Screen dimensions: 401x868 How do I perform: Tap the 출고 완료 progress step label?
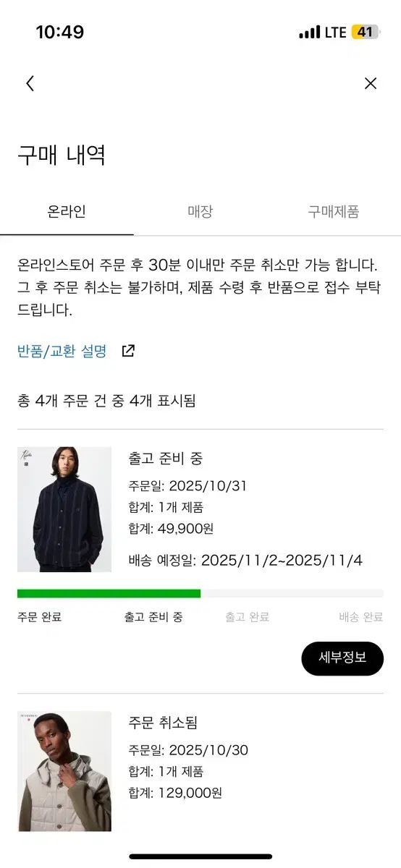point(247,617)
